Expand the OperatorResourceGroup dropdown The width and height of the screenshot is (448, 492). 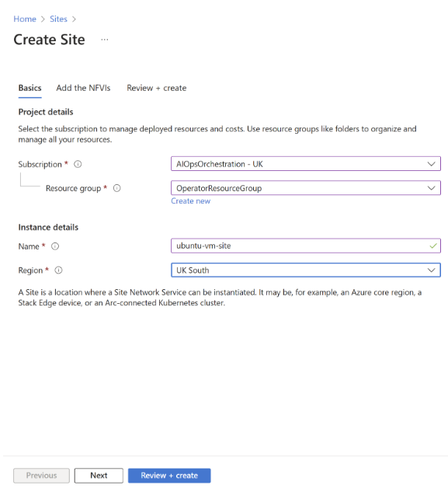(306, 188)
